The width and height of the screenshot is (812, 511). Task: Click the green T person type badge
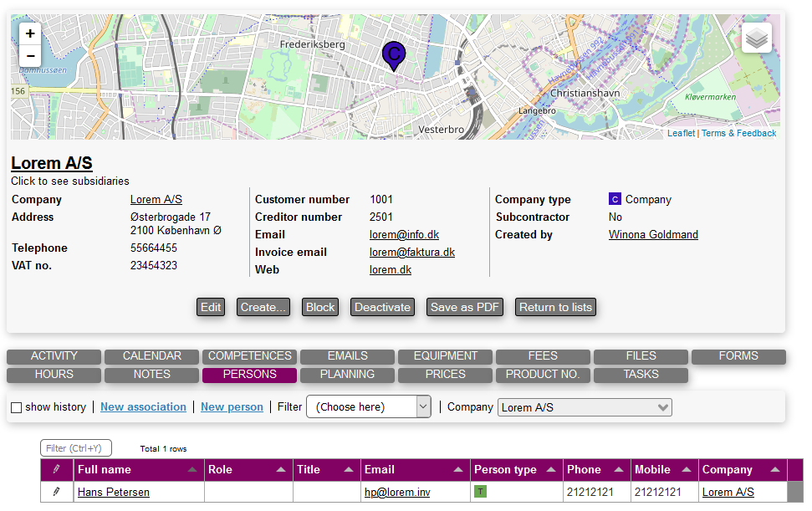click(x=480, y=492)
